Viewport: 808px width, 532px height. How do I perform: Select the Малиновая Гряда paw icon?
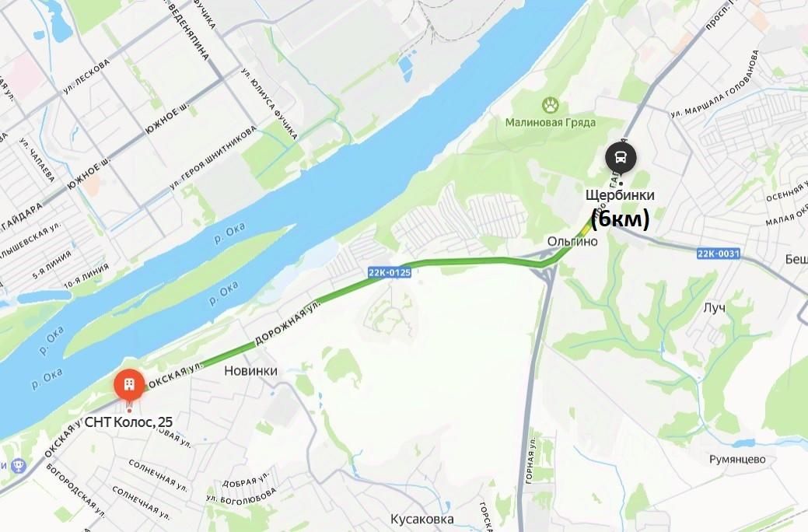point(551,106)
